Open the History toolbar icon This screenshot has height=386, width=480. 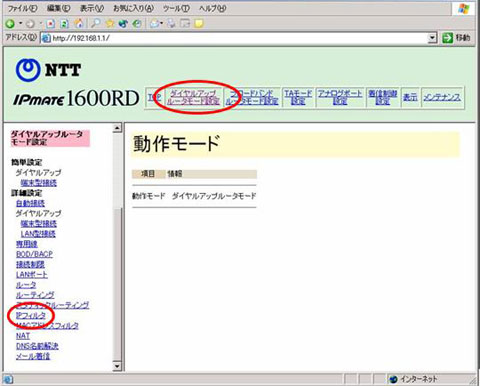(137, 24)
